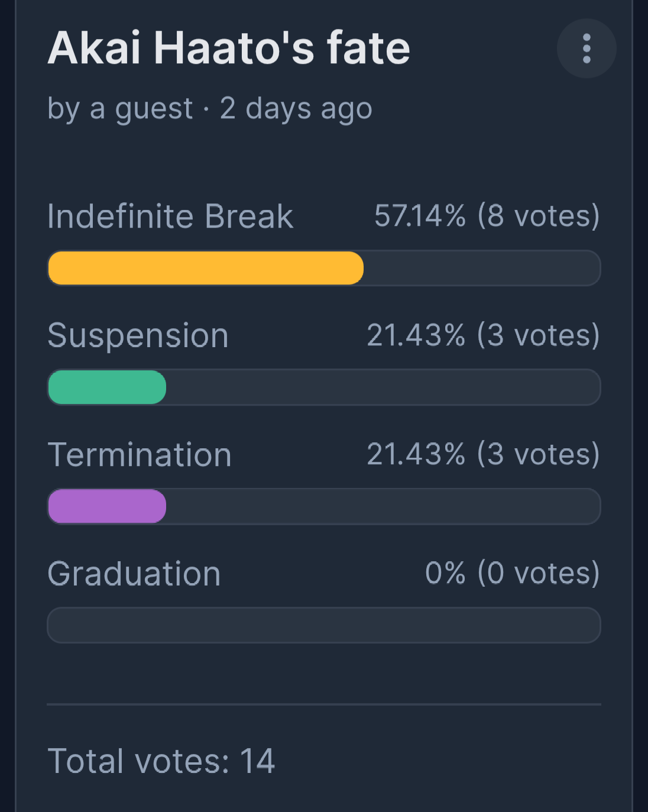Click unfilled part of Indefinite Break bar
The width and height of the screenshot is (648, 812).
(482, 268)
